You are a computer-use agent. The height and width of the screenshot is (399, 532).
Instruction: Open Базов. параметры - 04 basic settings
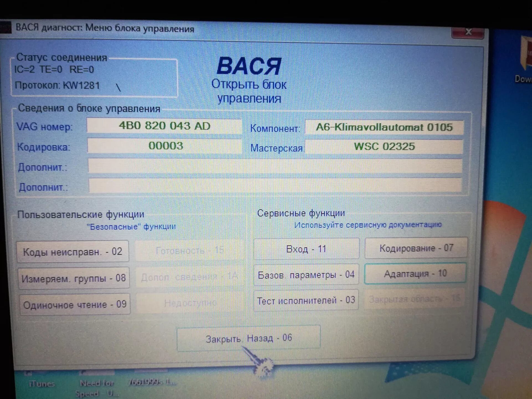[x=306, y=275]
